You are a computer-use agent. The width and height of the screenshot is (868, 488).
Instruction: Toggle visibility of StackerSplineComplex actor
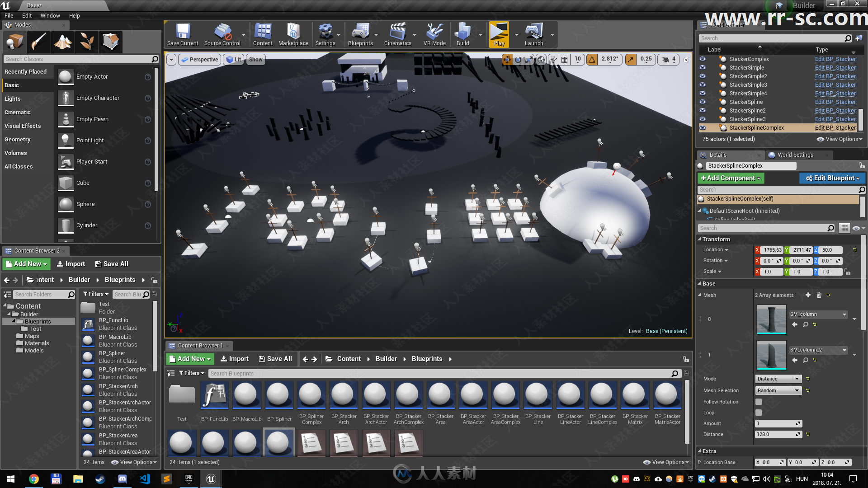click(702, 128)
